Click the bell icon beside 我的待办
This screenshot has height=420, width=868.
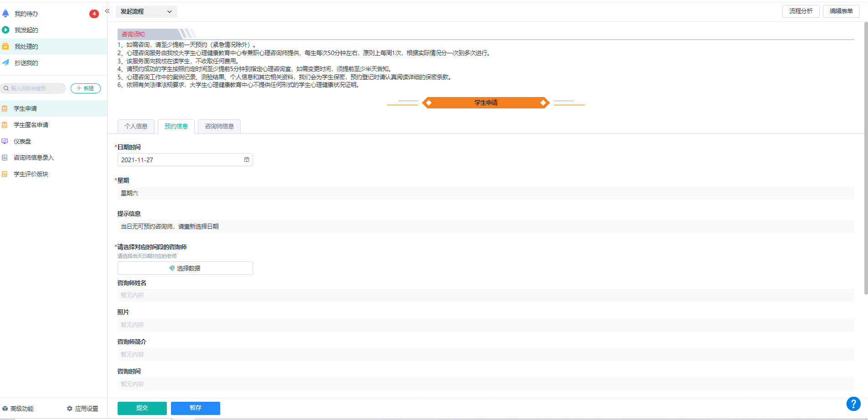[5, 14]
